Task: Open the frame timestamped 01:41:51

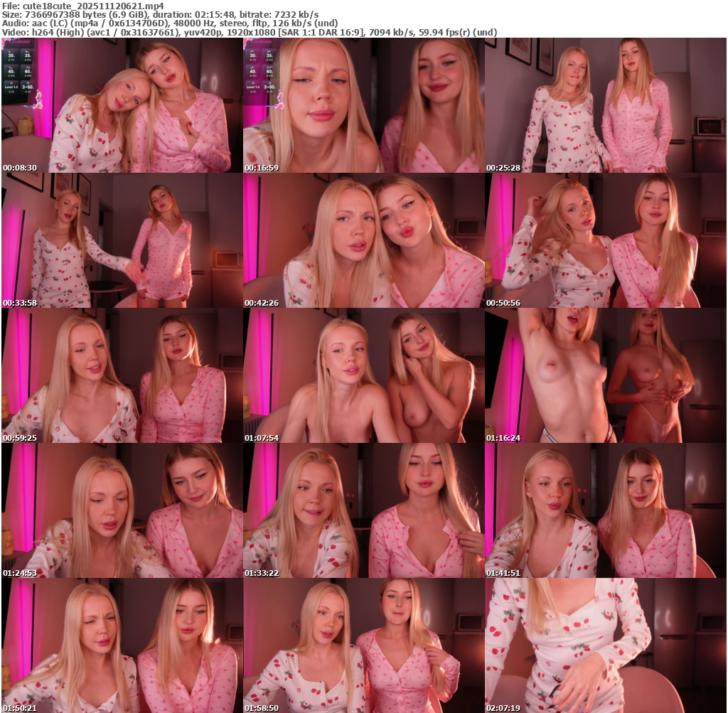Action: [605, 510]
